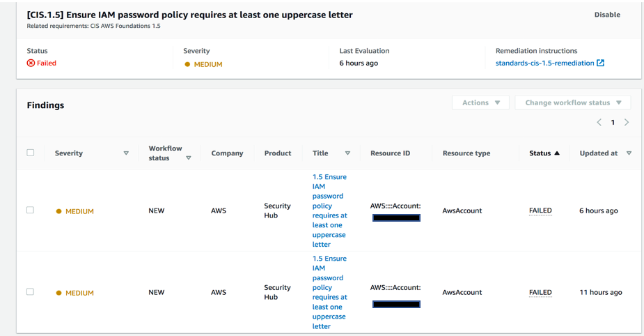Click the FAILED status of first finding

[x=540, y=211]
